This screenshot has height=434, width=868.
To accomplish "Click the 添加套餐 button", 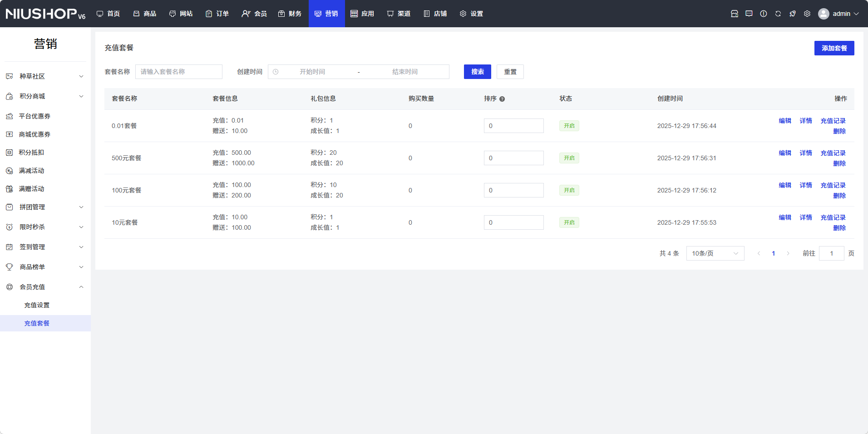I will coord(834,48).
